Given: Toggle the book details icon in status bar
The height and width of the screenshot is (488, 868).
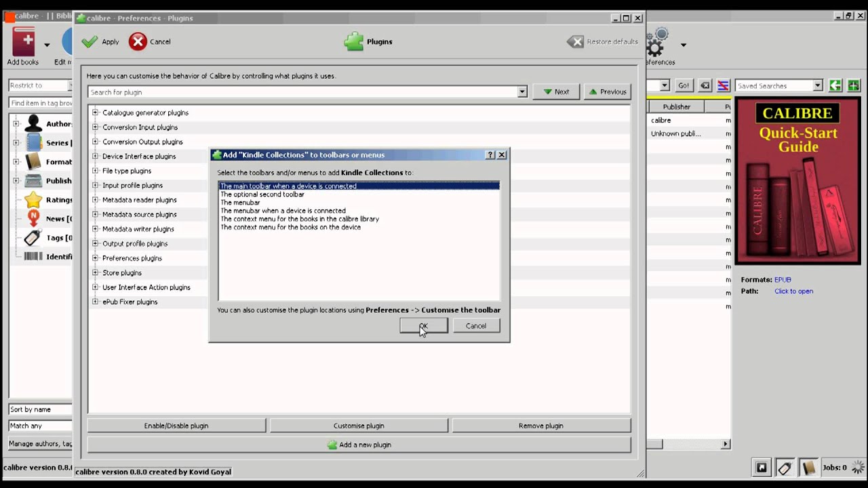Looking at the screenshot, I should [x=808, y=468].
